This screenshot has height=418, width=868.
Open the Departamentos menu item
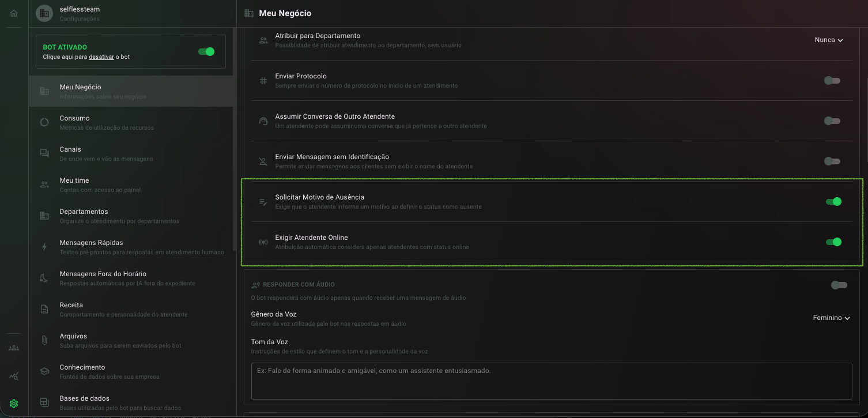[131, 216]
